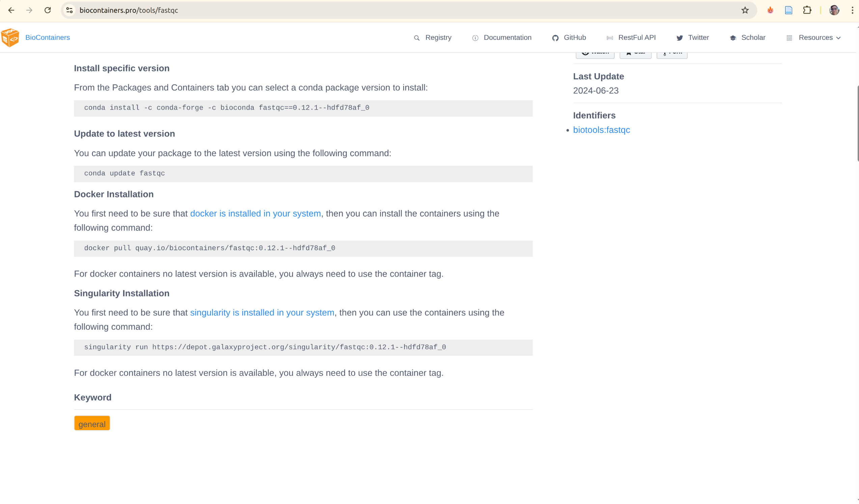The width and height of the screenshot is (859, 504).
Task: Click the BioContainers orange box logo
Action: tap(10, 37)
